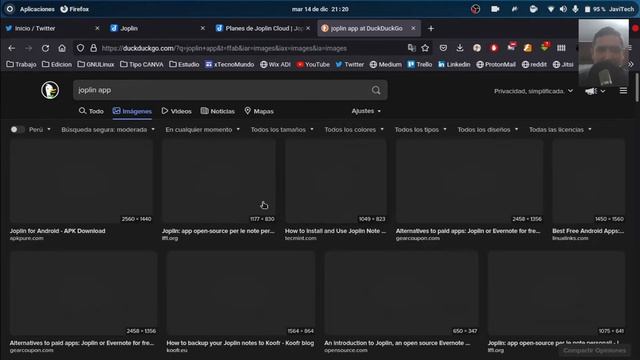
Task: Click the opensource.com source text
Action: click(346, 350)
